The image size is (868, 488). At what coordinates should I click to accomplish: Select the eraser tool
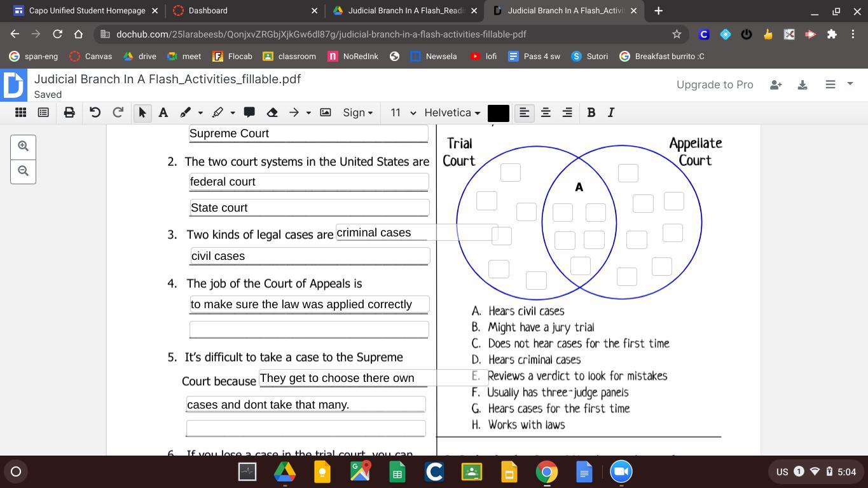pos(272,112)
